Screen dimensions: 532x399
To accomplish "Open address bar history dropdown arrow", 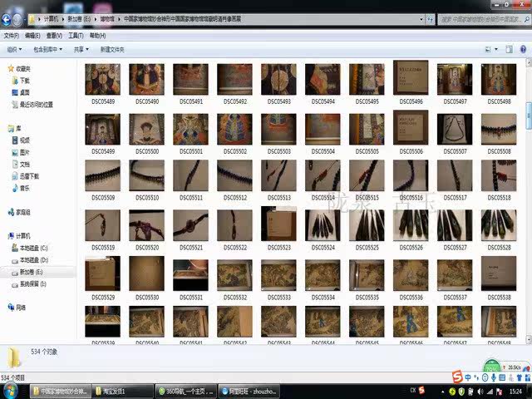I will (421, 20).
